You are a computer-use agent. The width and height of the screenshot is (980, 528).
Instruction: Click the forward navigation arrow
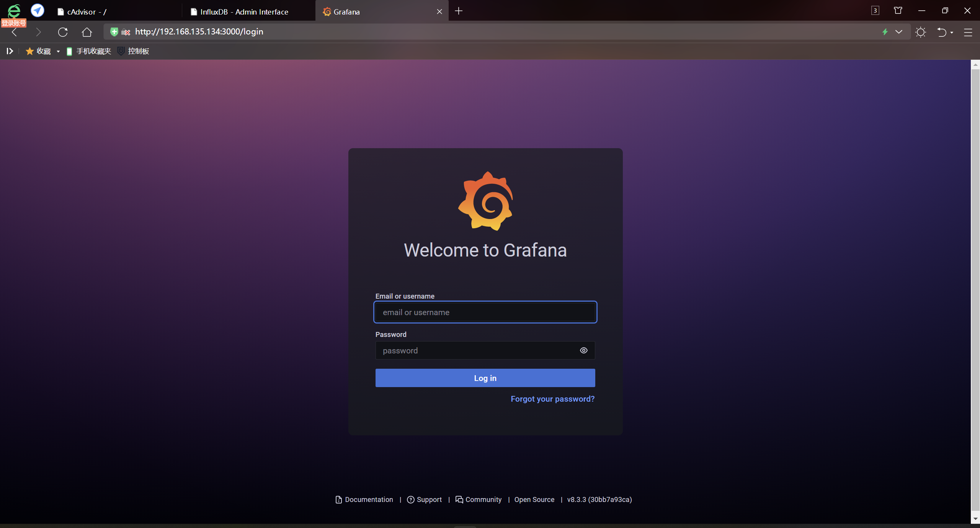tap(38, 32)
